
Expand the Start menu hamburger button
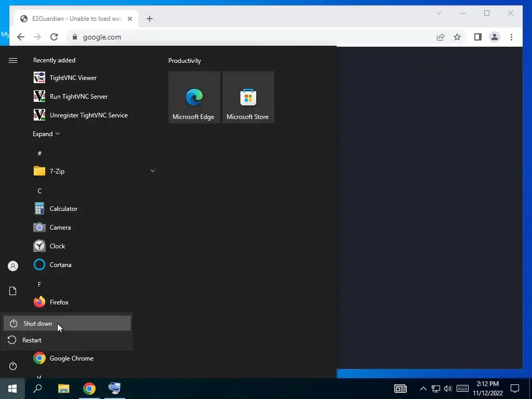13,60
